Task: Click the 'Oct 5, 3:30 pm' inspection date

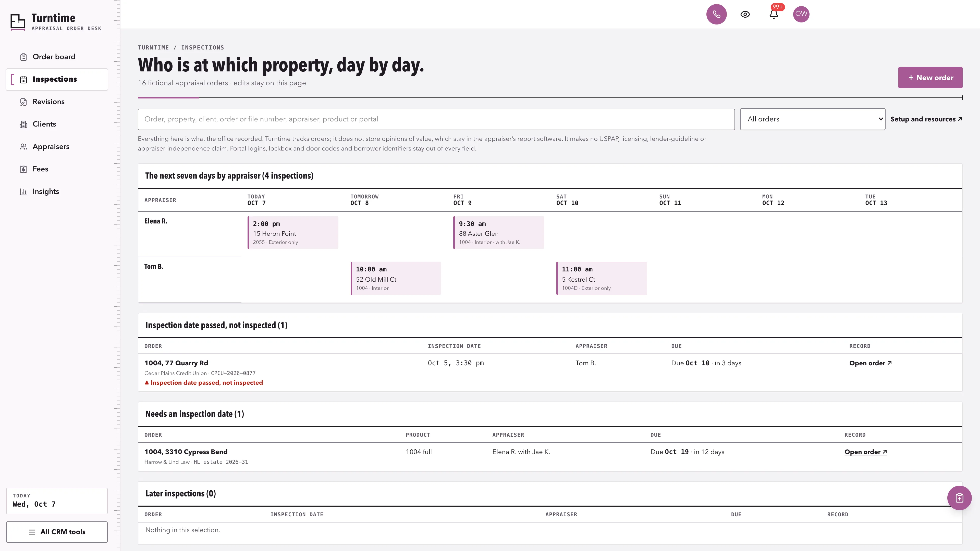Action: coord(456,363)
